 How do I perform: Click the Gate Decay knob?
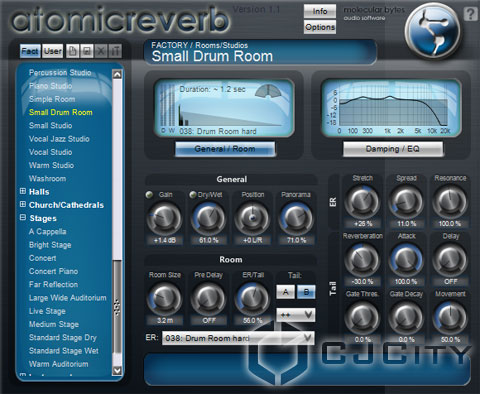406,318
